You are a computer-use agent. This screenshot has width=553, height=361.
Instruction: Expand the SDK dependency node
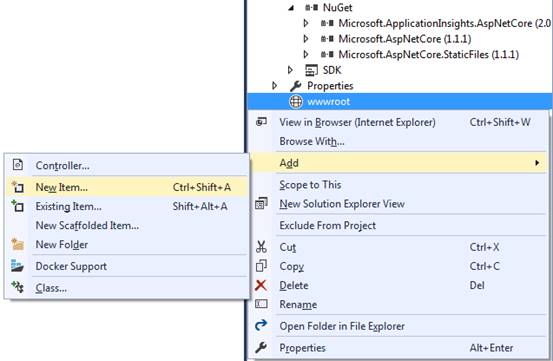(290, 70)
